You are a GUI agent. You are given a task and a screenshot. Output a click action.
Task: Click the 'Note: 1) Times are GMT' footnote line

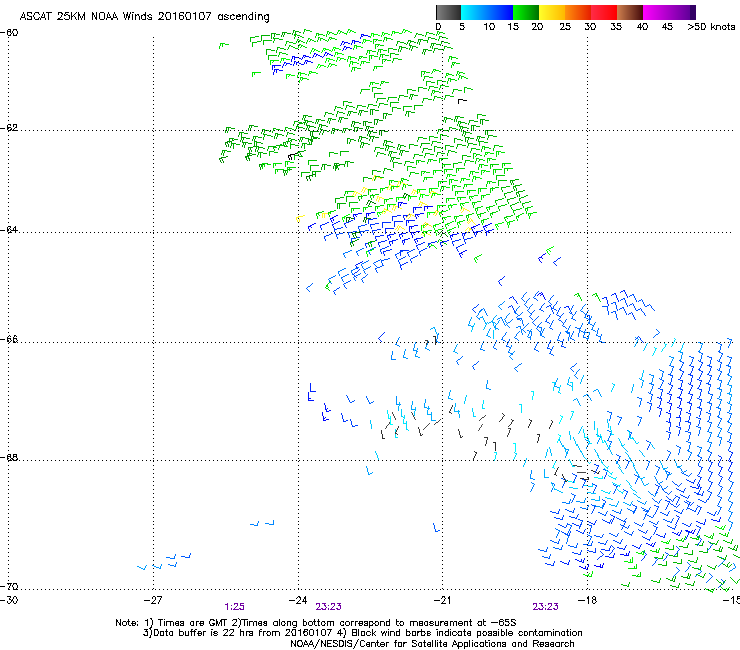click(316, 623)
